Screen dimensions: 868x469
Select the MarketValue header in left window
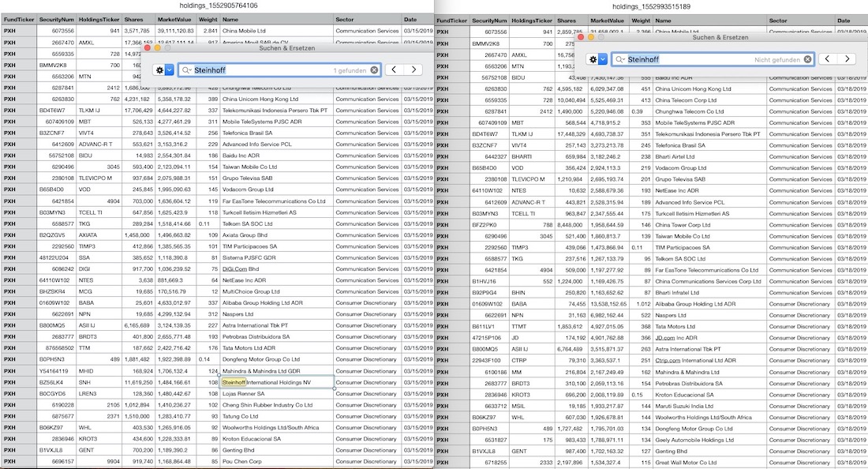coord(174,20)
